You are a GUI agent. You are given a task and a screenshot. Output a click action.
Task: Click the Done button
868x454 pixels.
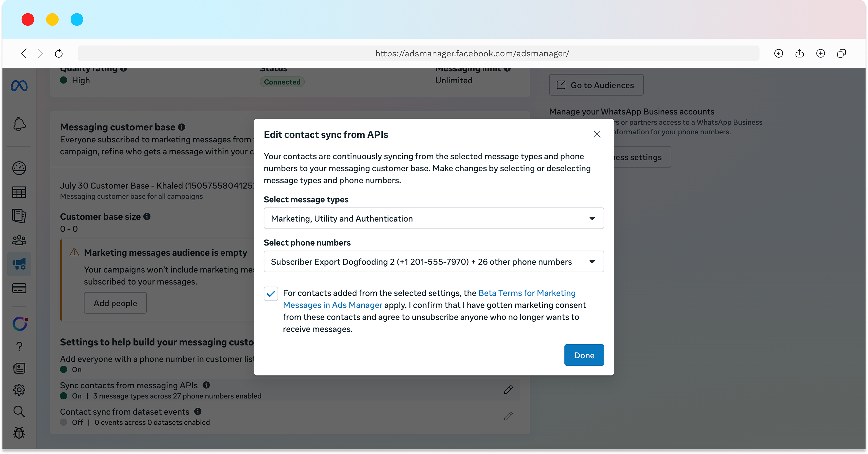pos(584,355)
